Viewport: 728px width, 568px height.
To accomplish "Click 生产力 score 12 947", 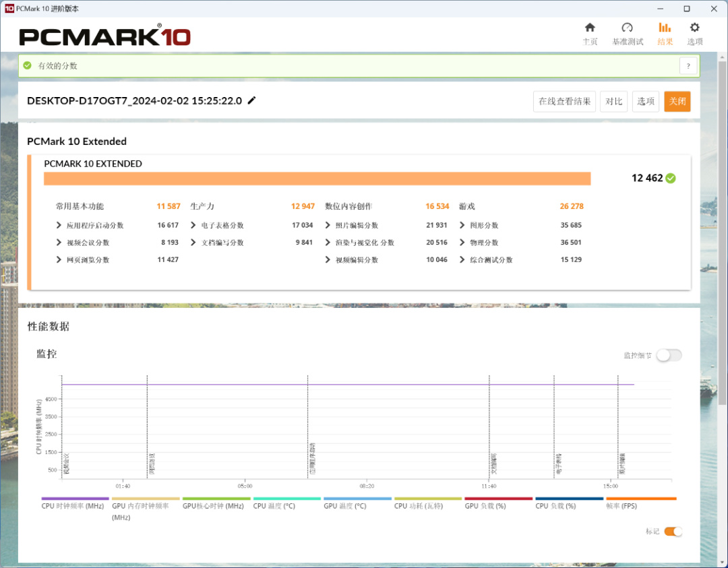I will 303,206.
